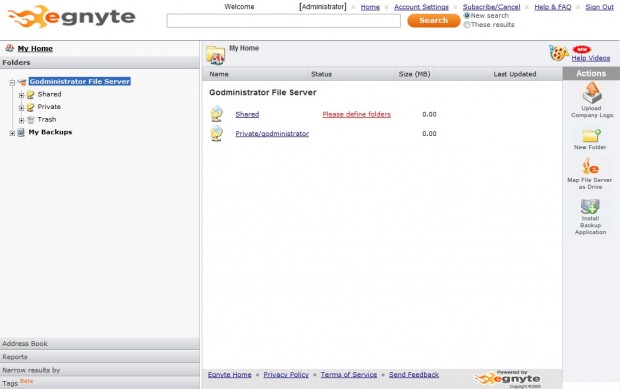Open the Terms of Service footer link
The height and width of the screenshot is (389, 620).
(349, 374)
